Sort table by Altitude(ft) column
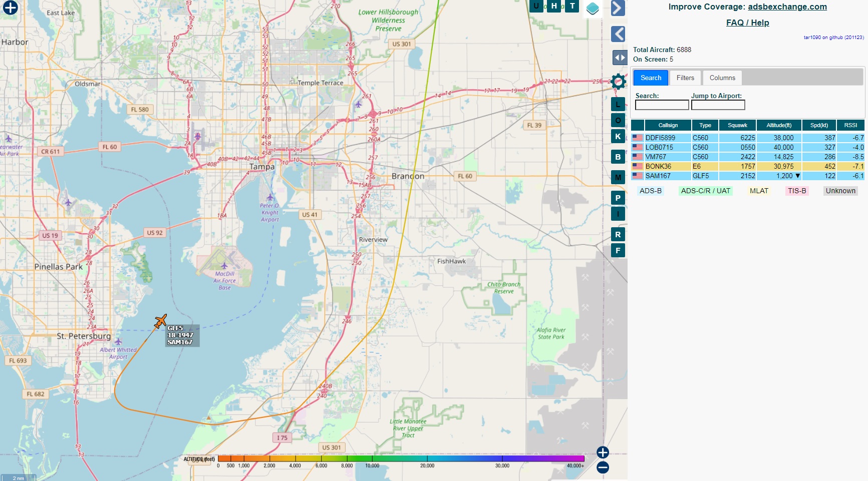 (x=779, y=125)
